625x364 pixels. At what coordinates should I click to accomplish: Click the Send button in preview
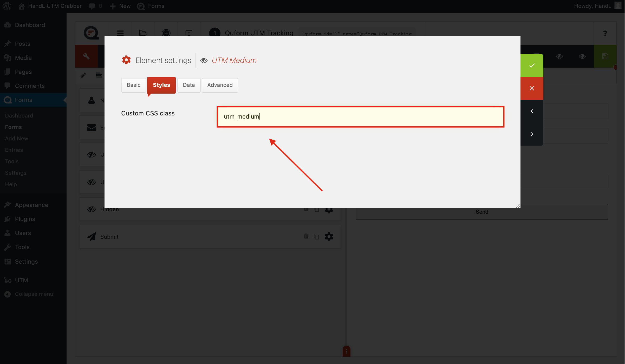point(482,212)
